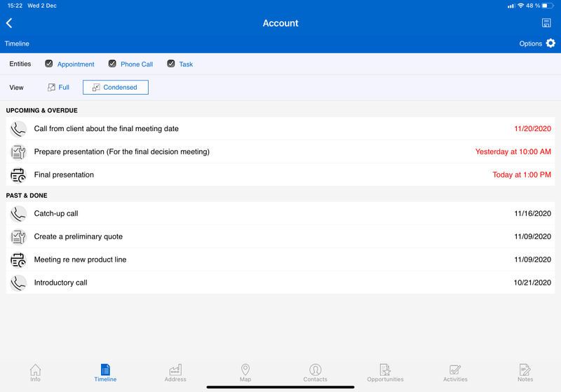The height and width of the screenshot is (392, 561).
Task: Click the save disk icon
Action: coord(546,23)
